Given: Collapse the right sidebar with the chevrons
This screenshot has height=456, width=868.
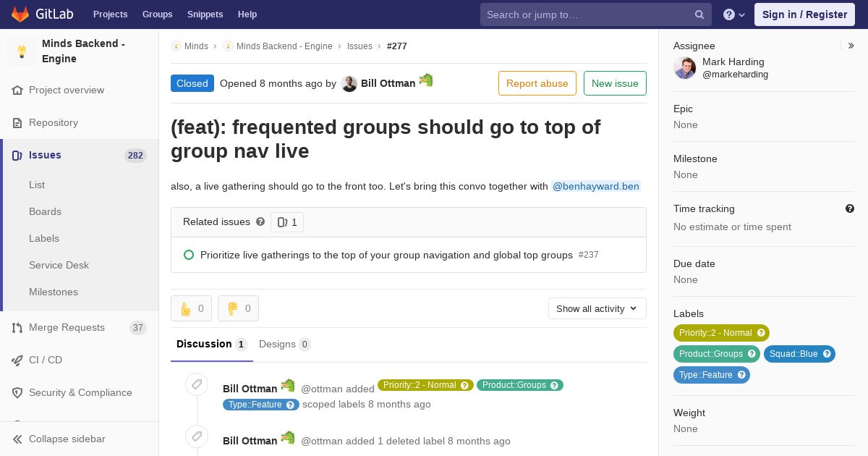Looking at the screenshot, I should [x=851, y=46].
